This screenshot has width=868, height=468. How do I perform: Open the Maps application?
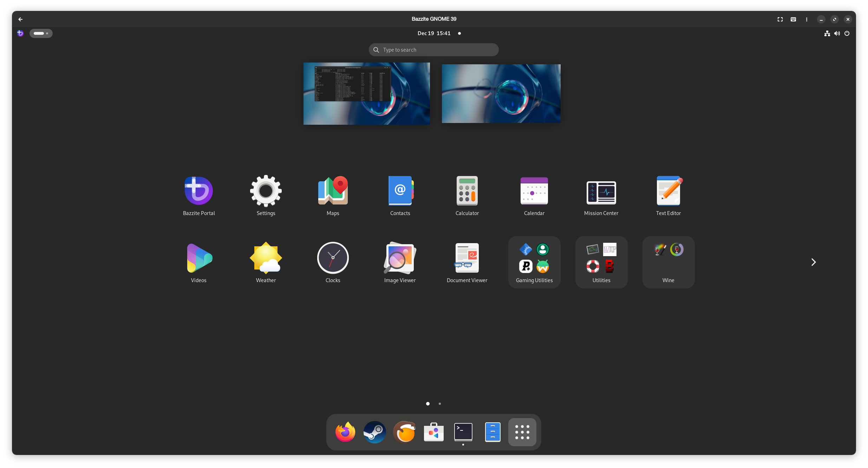point(333,191)
